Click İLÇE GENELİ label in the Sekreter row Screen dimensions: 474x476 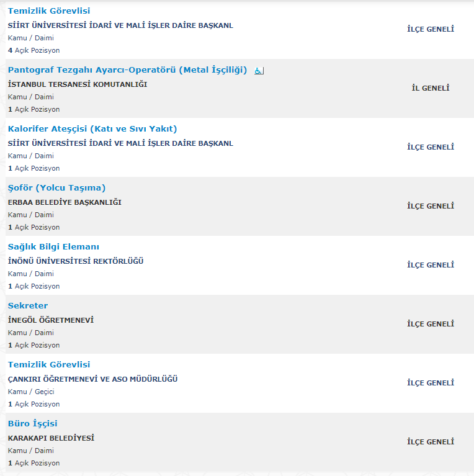pos(431,324)
